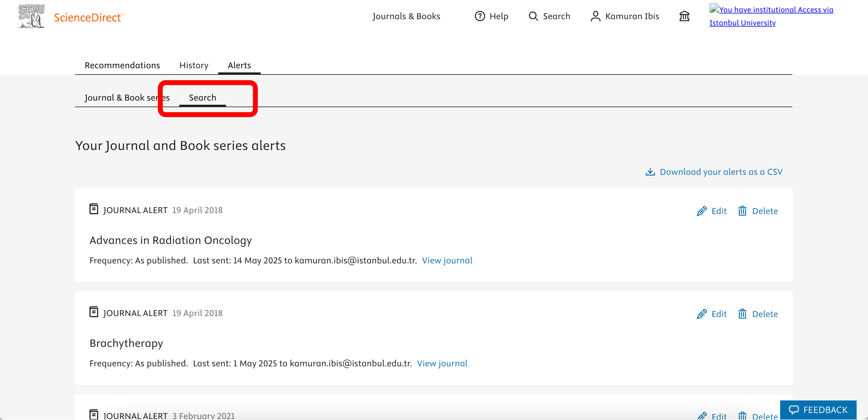Click the magnifying glass search icon
Image resolution: width=868 pixels, height=420 pixels.
533,16
